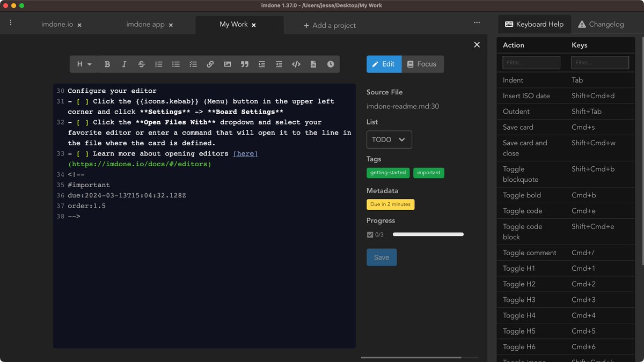Toggle bold formatting in toolbar
The height and width of the screenshot is (362, 644).
[x=107, y=64]
